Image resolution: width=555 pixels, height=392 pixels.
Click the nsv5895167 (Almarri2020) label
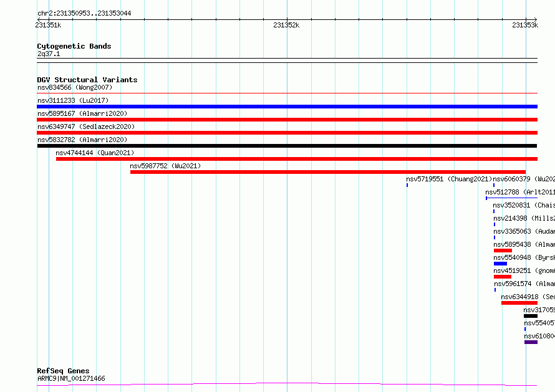tap(82, 113)
